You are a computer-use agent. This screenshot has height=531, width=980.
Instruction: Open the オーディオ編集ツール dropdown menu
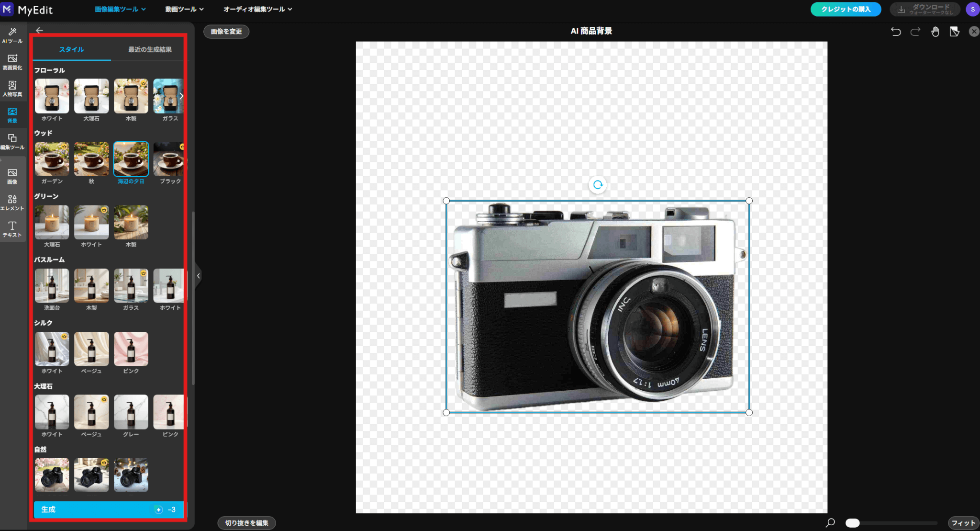257,9
